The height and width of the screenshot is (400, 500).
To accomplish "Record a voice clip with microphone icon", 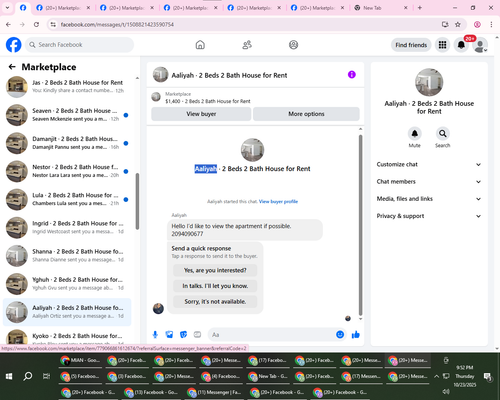I will (x=155, y=334).
